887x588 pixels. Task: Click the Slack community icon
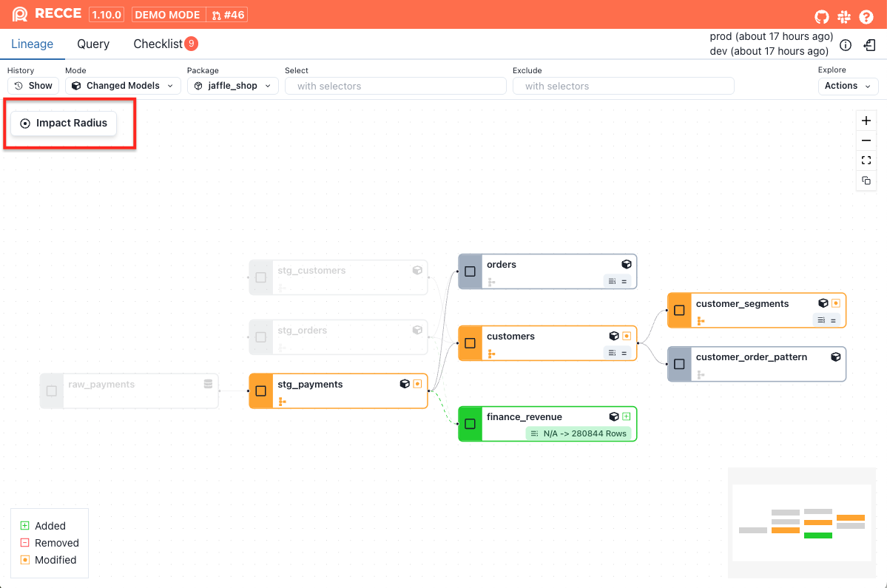pos(844,16)
